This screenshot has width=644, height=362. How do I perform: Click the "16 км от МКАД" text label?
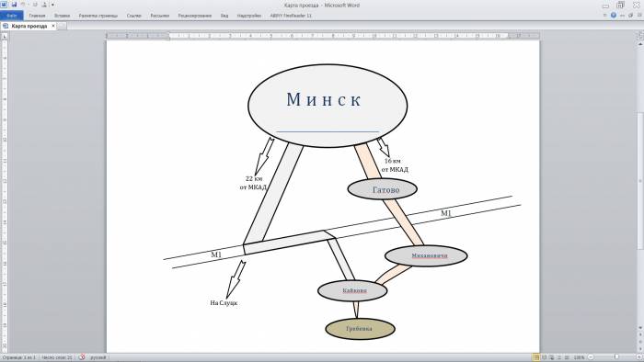pos(395,164)
